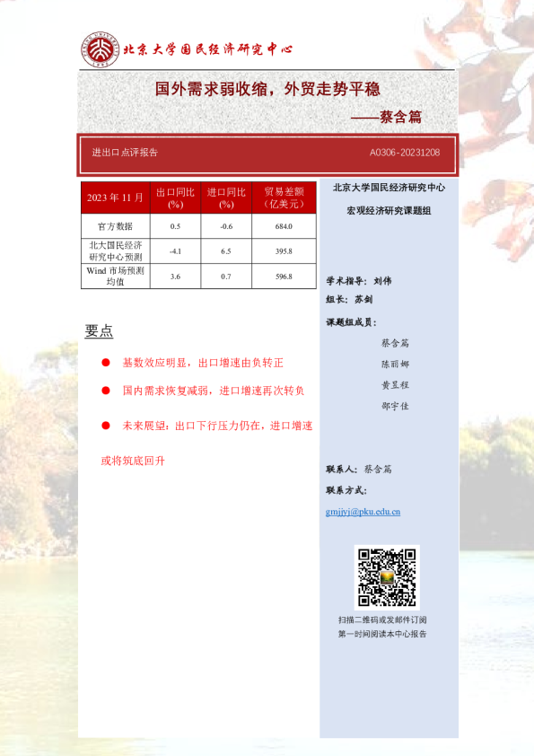534x756 pixels.
Task: Click the 学术指导：刘伟 line
Action: (359, 281)
